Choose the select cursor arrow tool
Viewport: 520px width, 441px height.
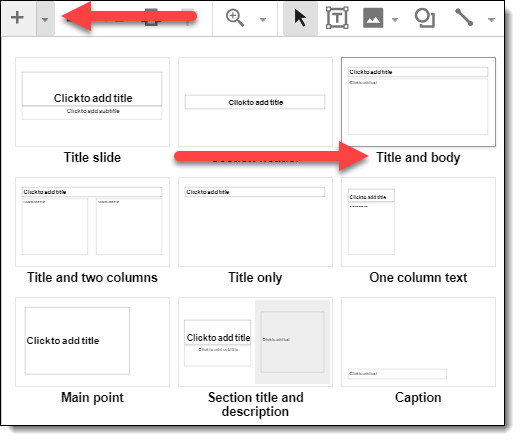(x=300, y=18)
